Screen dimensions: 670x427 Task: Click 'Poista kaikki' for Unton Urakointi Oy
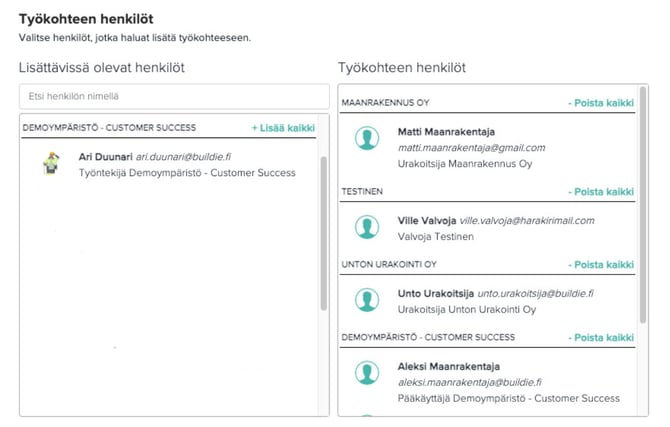601,265
